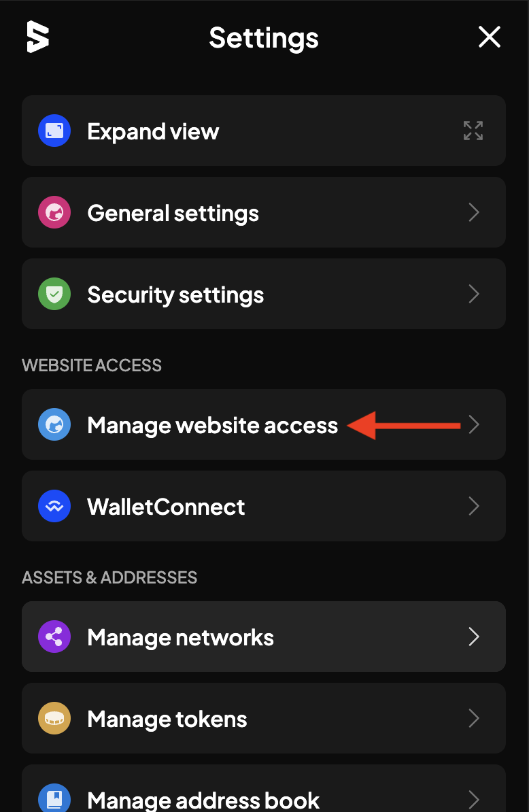The image size is (529, 812).
Task: Click the Manage address book icon
Action: click(54, 798)
